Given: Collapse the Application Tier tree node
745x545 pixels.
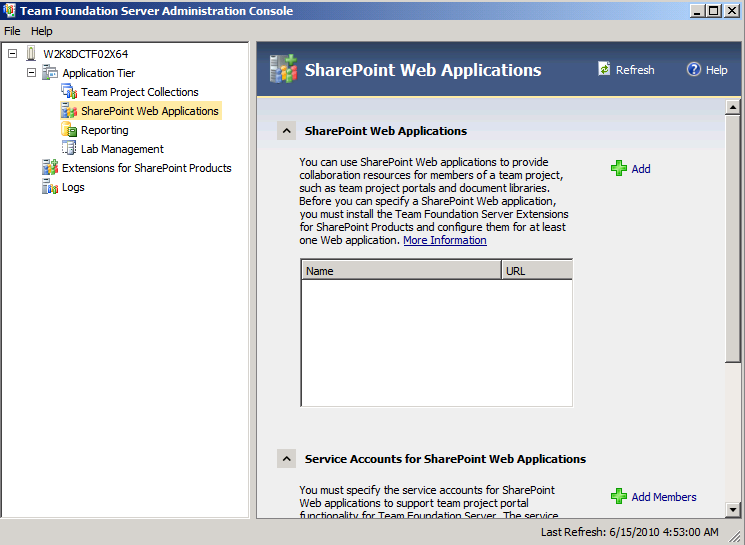Looking at the screenshot, I should tap(31, 72).
